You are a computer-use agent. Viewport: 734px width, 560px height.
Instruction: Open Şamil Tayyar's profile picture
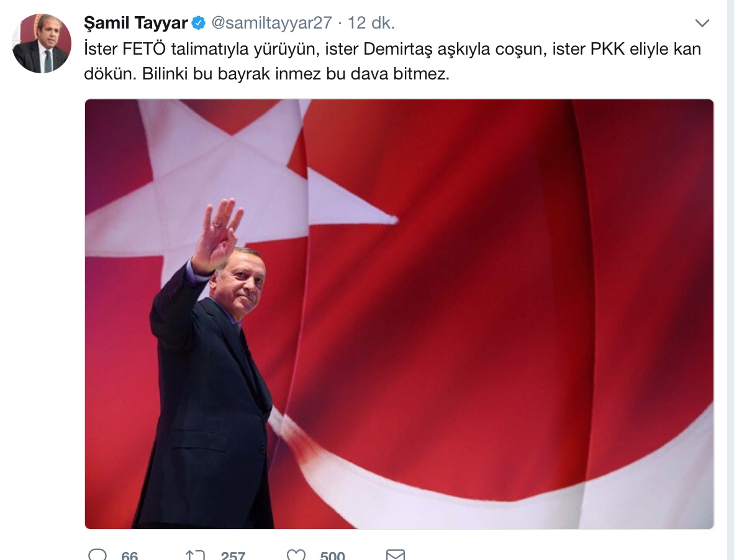[x=42, y=43]
